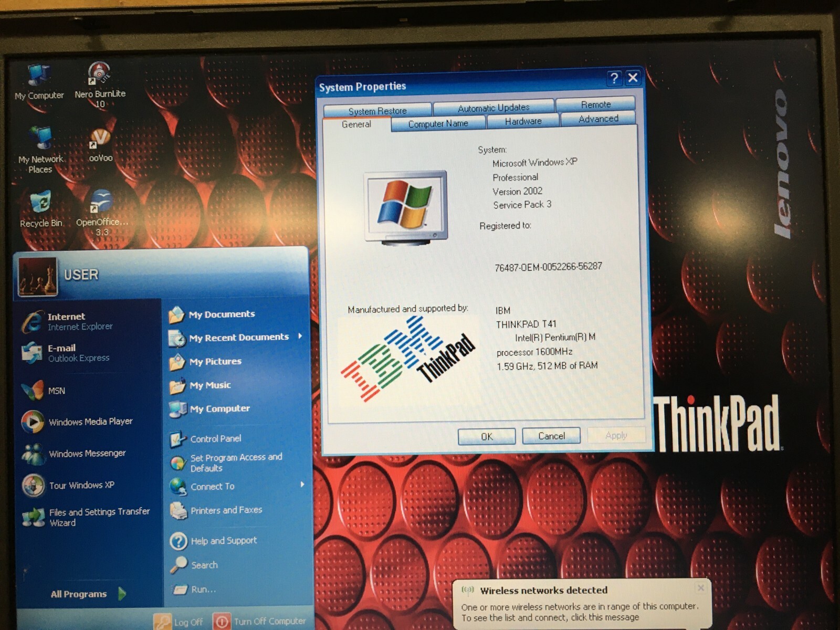Switch to the Automatic Updates tab
The height and width of the screenshot is (630, 840).
tap(493, 107)
